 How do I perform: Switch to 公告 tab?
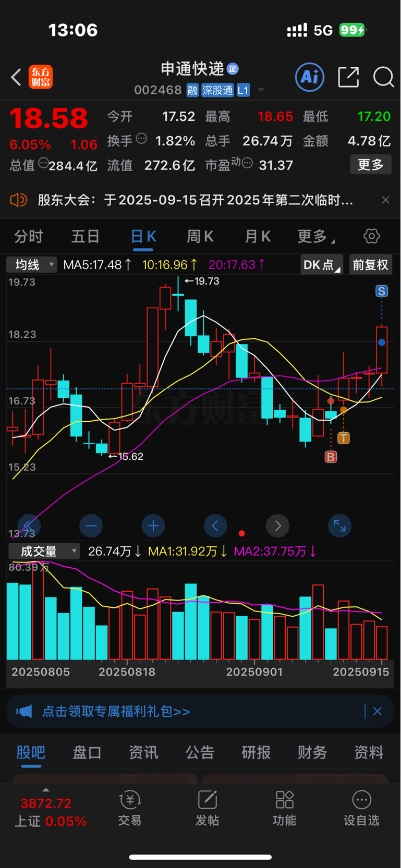pos(200,752)
